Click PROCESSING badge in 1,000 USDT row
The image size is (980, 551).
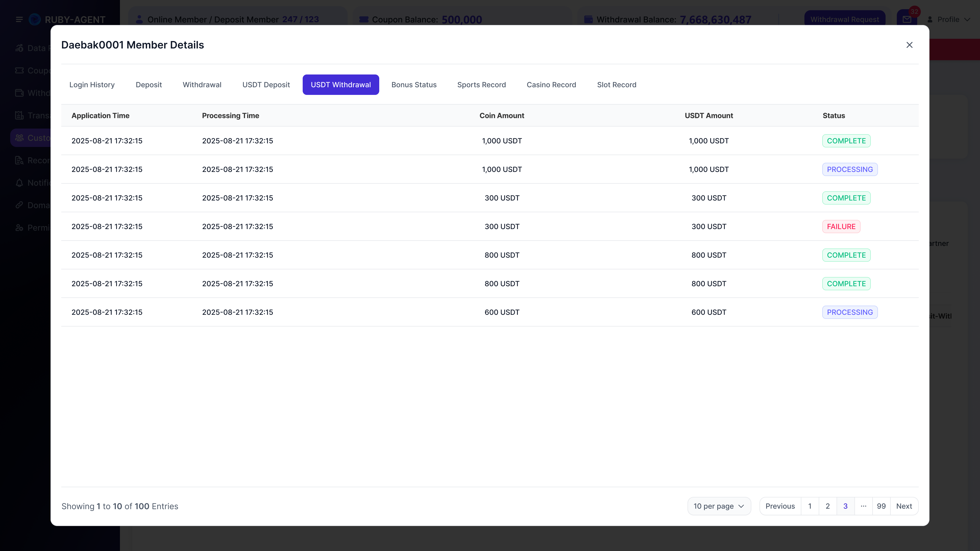pos(850,170)
